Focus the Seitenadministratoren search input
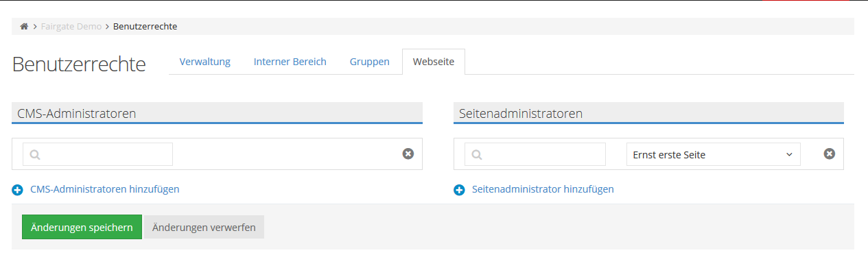 (535, 154)
